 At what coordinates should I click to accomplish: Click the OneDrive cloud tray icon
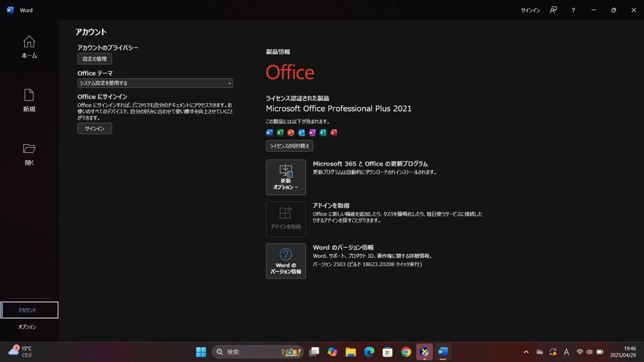539,352
